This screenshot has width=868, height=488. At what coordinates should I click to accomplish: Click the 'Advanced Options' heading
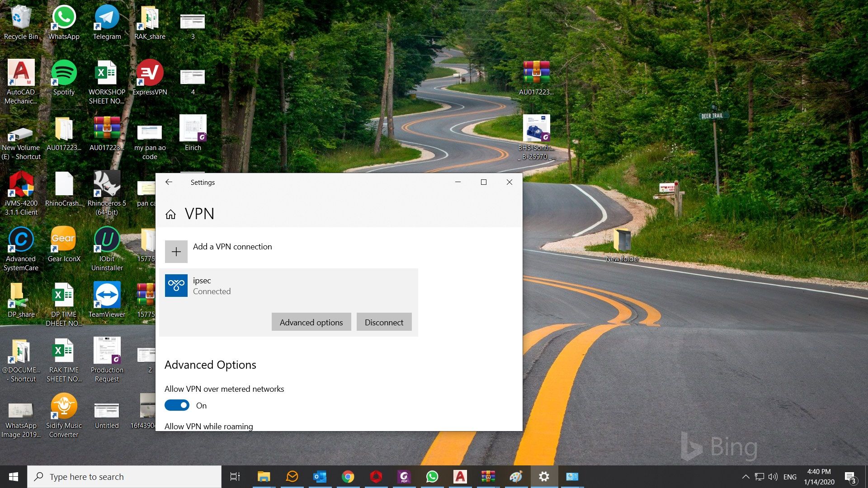(210, 365)
